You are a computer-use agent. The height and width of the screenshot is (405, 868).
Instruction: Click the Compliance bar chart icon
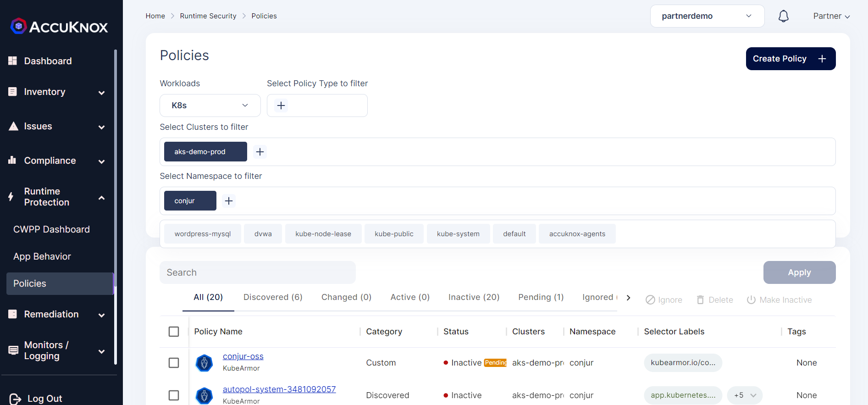[x=12, y=160]
